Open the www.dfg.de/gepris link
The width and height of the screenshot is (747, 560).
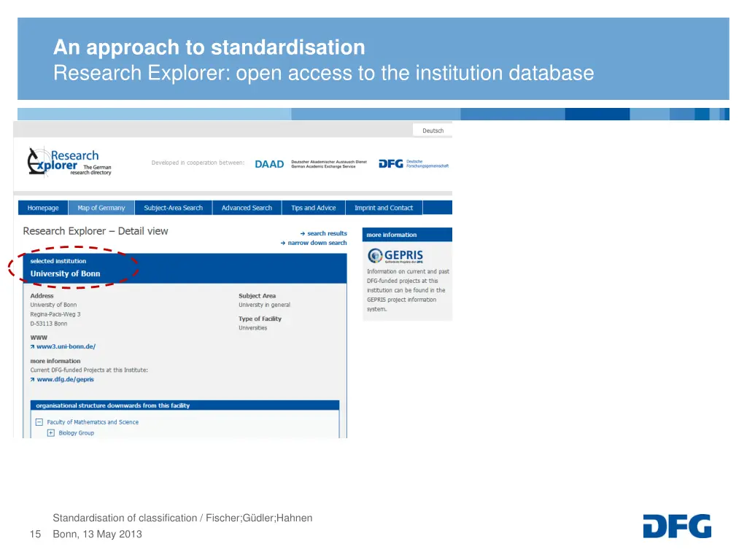[x=62, y=379]
